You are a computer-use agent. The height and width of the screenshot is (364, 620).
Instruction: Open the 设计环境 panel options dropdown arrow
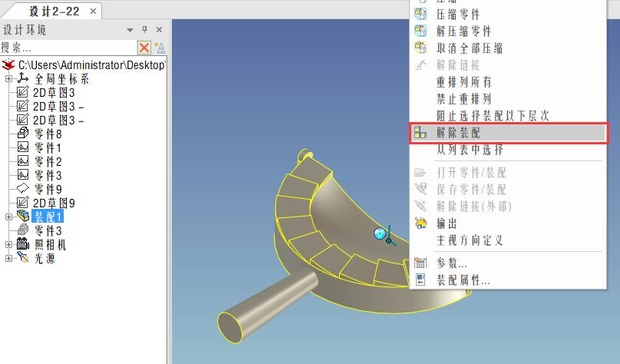point(130,30)
